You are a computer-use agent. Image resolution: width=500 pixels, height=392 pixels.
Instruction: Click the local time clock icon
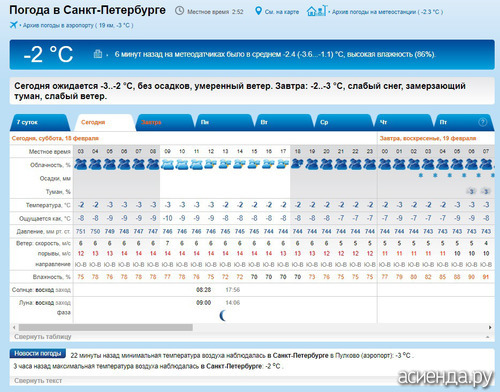click(x=179, y=11)
